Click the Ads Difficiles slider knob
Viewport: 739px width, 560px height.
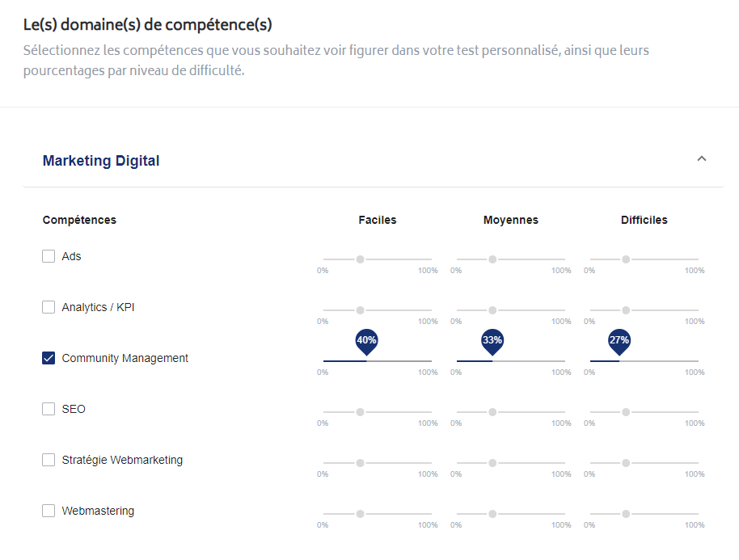coord(626,259)
